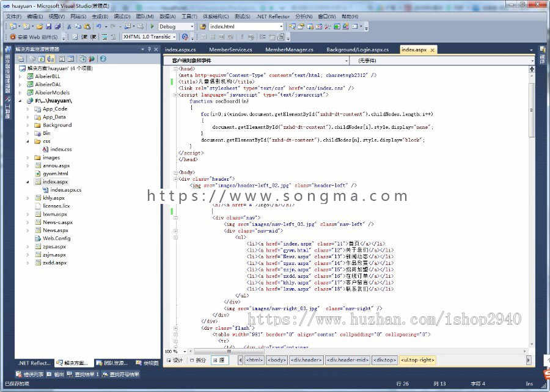Click the pin Auto Hide icon in Solution Explorer
This screenshot has height=392, width=550.
(x=150, y=49)
